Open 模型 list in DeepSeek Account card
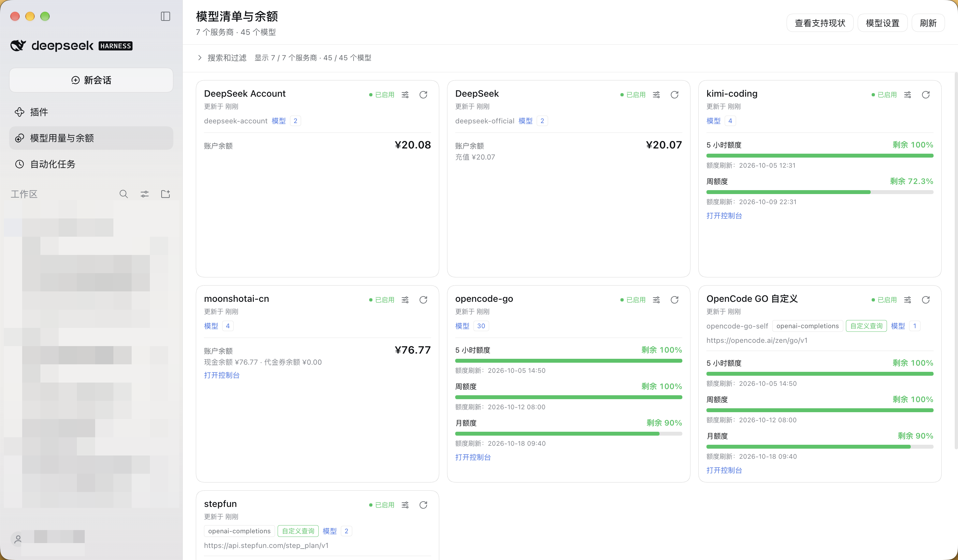 (286, 121)
